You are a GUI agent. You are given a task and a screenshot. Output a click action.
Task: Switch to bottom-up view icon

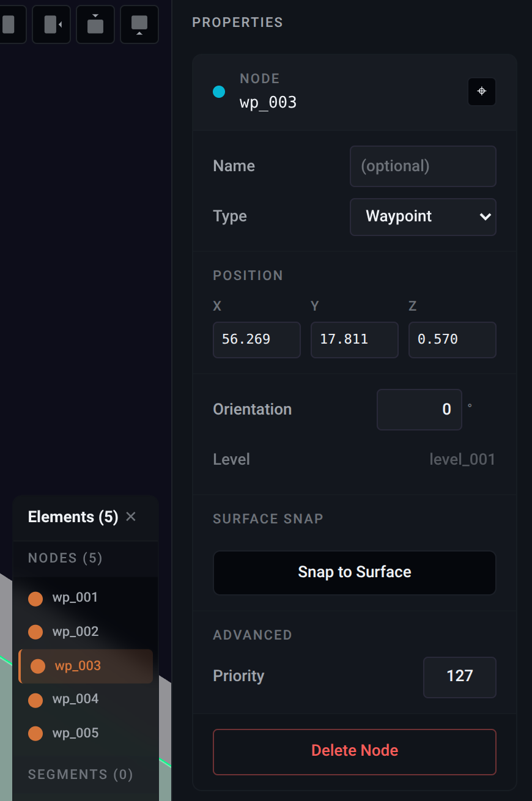(x=139, y=24)
